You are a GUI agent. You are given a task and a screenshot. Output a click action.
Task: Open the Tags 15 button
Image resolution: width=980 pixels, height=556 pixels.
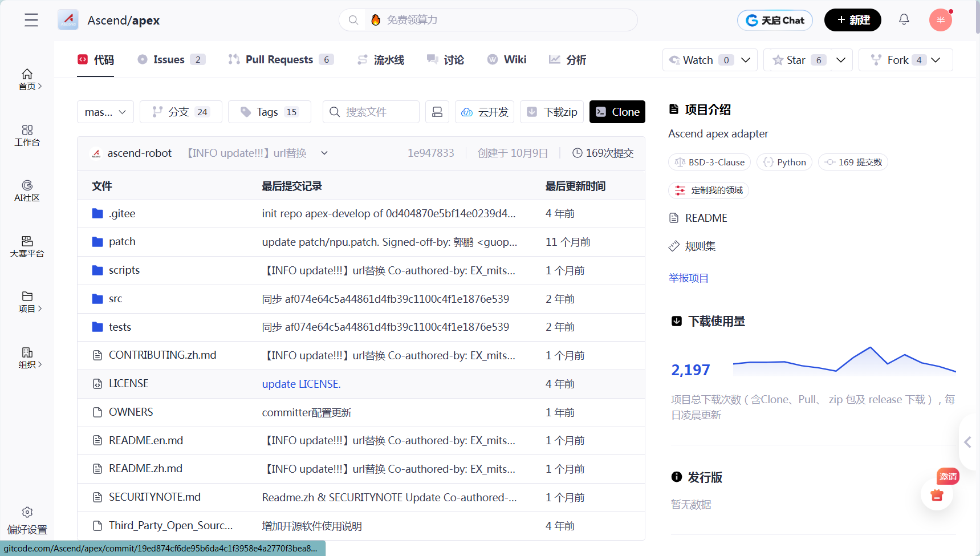[270, 112]
